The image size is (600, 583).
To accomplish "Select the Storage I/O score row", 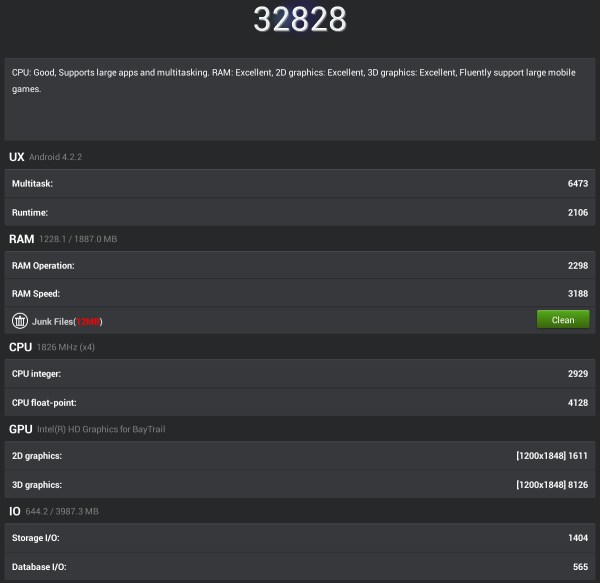I will tap(300, 538).
